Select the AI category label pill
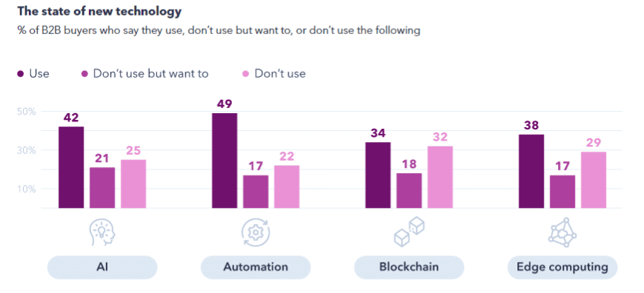This screenshot has height=293, width=644. click(x=102, y=268)
